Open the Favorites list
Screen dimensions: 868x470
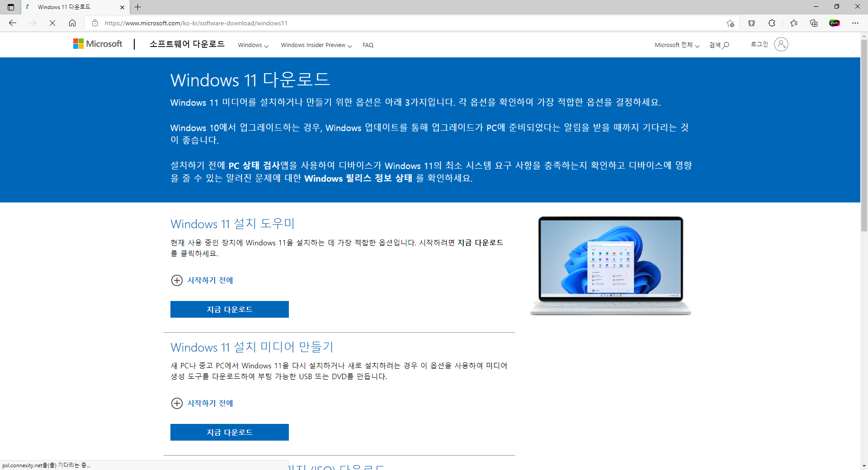point(793,23)
